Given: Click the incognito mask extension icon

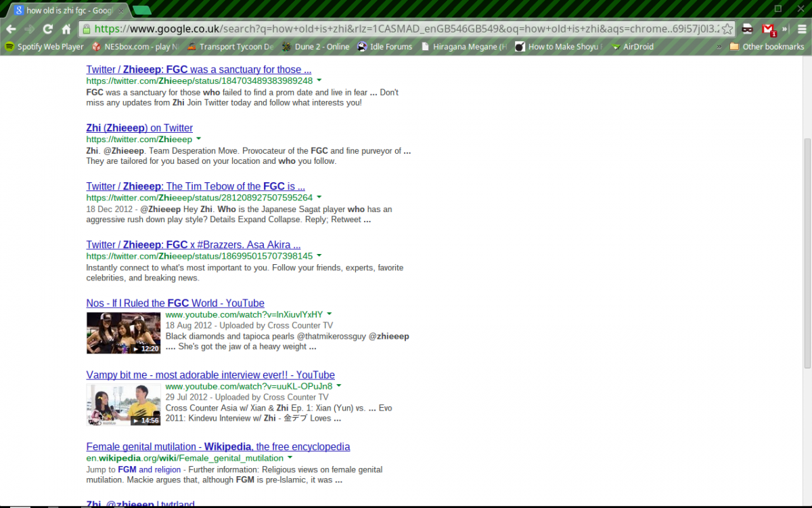Looking at the screenshot, I should click(x=748, y=29).
